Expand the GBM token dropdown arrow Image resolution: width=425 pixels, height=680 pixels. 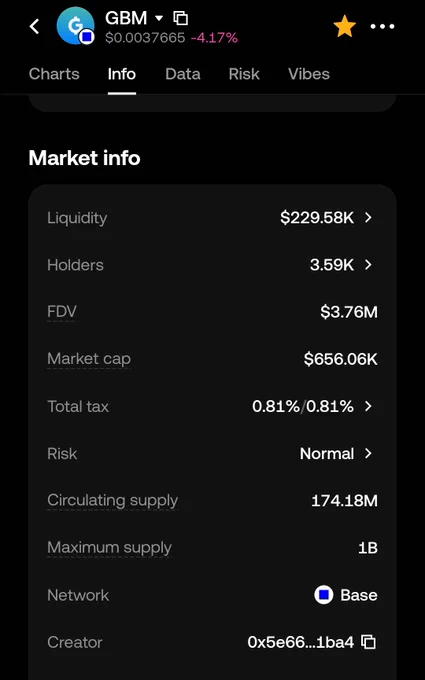(159, 18)
